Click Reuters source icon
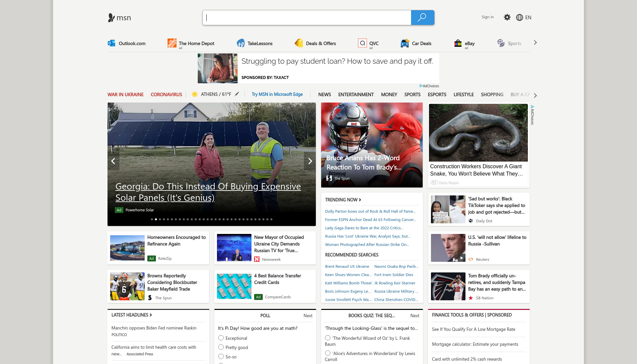This screenshot has width=637, height=364. [471, 259]
